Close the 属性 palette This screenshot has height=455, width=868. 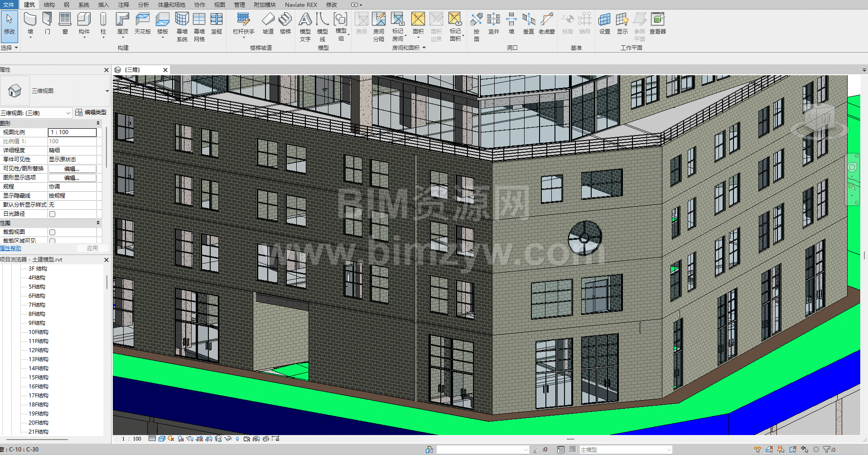(106, 70)
